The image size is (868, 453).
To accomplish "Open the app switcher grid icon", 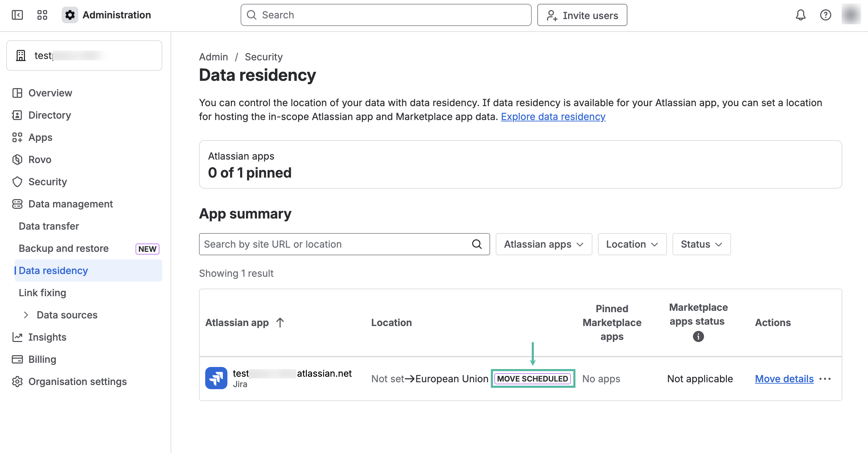I will click(42, 15).
